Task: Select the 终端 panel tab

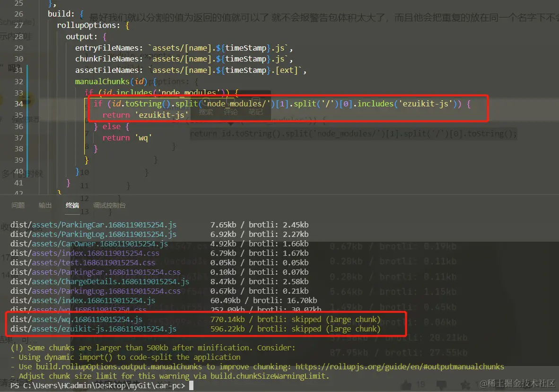Action: click(x=72, y=205)
